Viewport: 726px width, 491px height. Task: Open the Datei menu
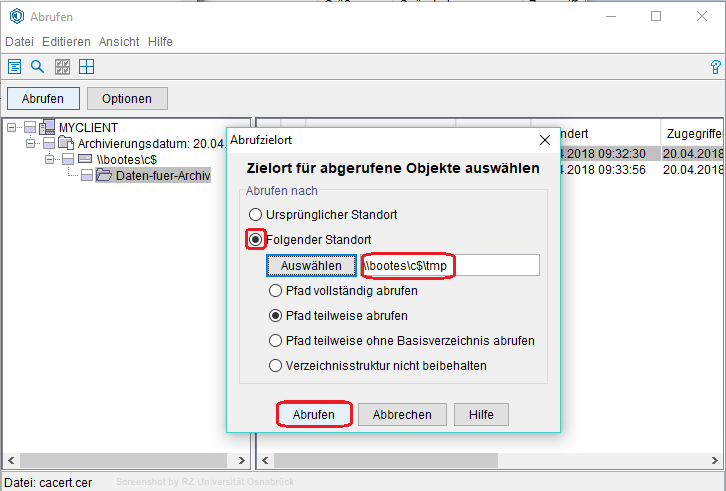tap(20, 42)
